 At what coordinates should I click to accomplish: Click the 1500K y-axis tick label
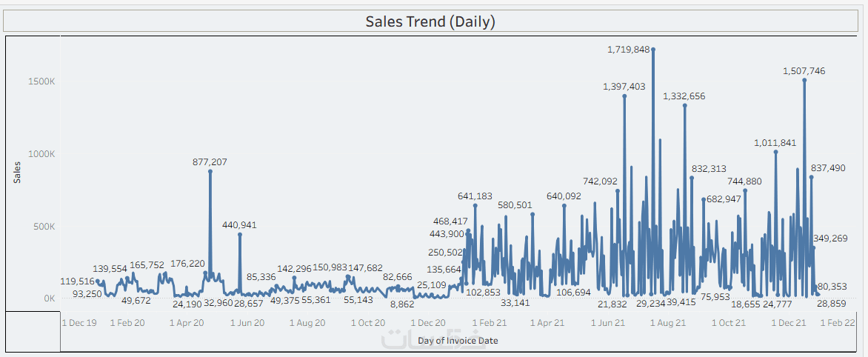[x=41, y=81]
